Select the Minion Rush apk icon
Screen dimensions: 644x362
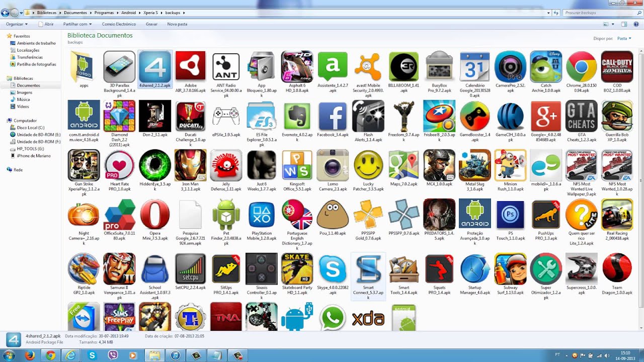(510, 165)
